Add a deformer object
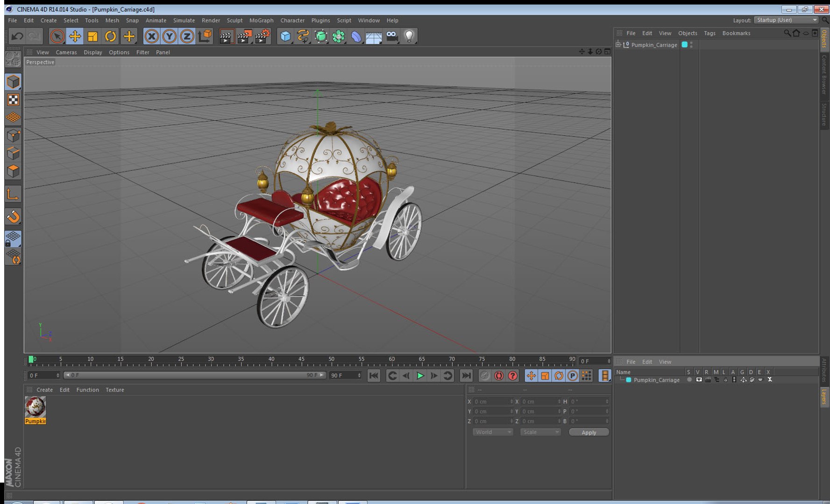This screenshot has width=830, height=504. tap(356, 36)
